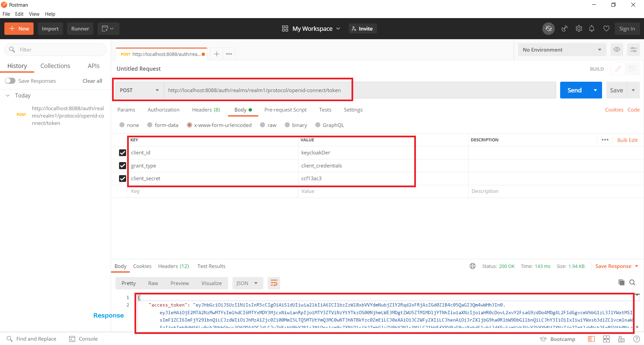
Task: Select the binary body type
Action: click(x=287, y=125)
